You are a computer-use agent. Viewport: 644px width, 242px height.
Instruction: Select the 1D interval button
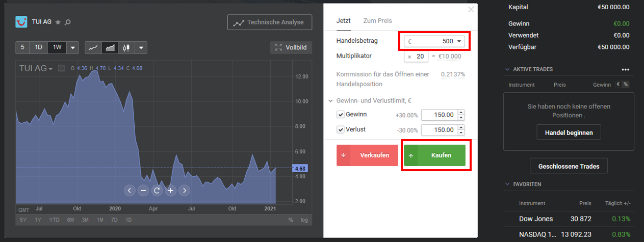pos(38,47)
